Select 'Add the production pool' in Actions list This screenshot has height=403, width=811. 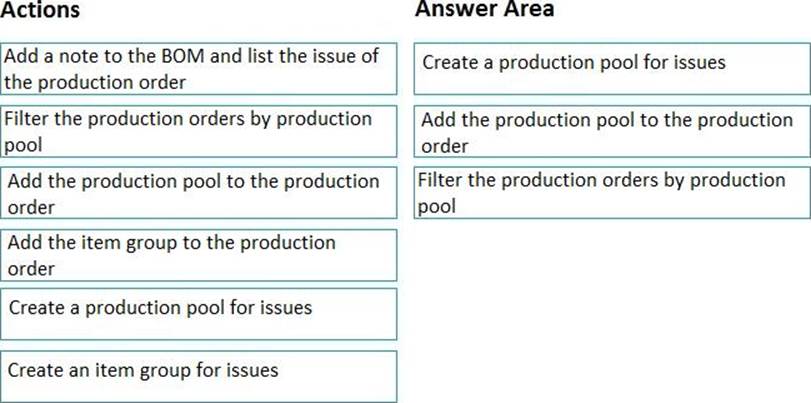coord(199,192)
